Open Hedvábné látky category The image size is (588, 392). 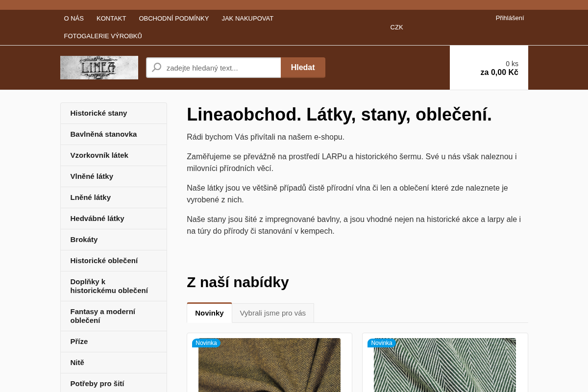(114, 219)
